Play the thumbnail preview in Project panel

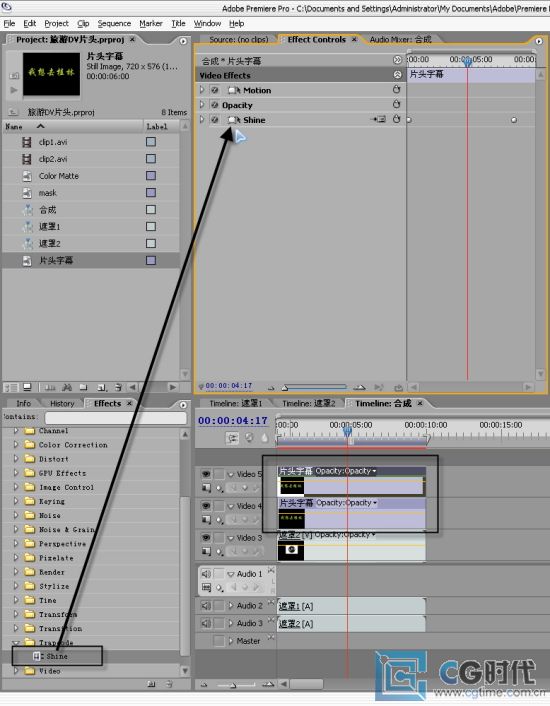click(14, 90)
